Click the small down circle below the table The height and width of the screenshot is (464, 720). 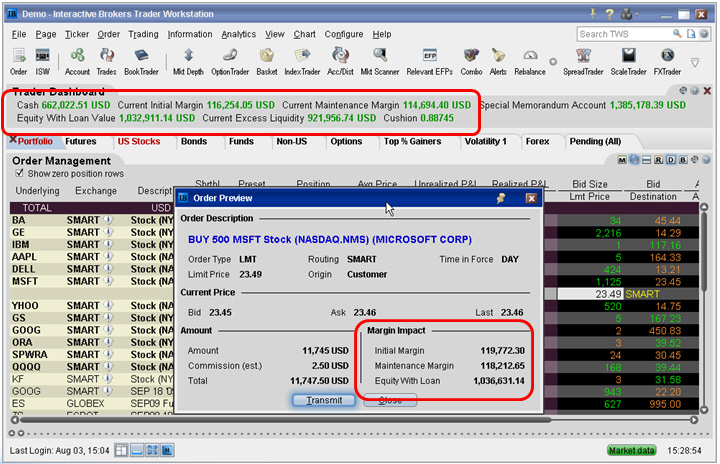coord(21,433)
